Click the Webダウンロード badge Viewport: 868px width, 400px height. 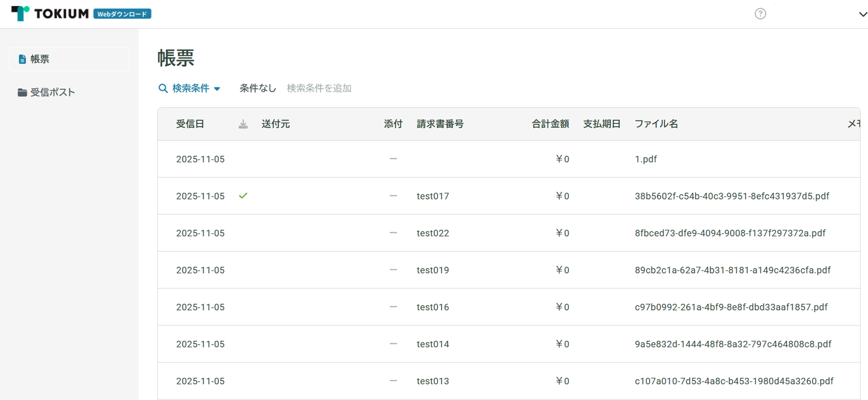tap(122, 14)
